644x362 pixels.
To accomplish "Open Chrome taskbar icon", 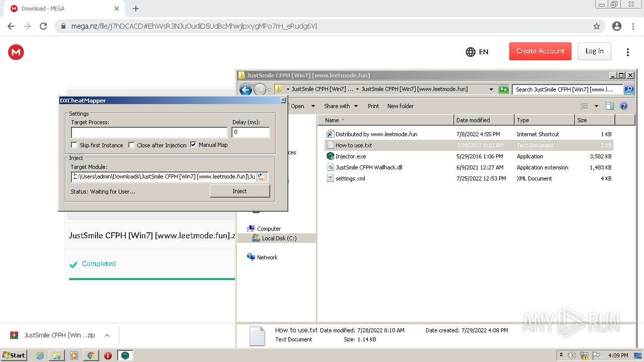I will [x=91, y=355].
